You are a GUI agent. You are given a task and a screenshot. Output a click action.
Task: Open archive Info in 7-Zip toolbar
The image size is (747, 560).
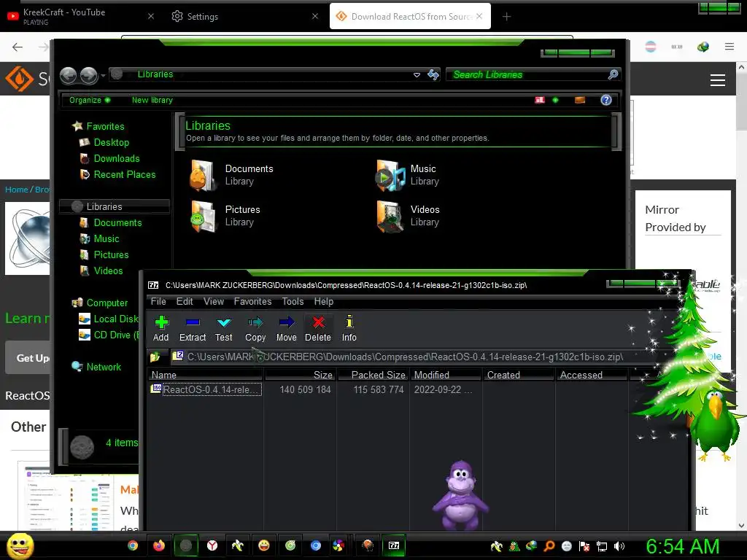349,329
